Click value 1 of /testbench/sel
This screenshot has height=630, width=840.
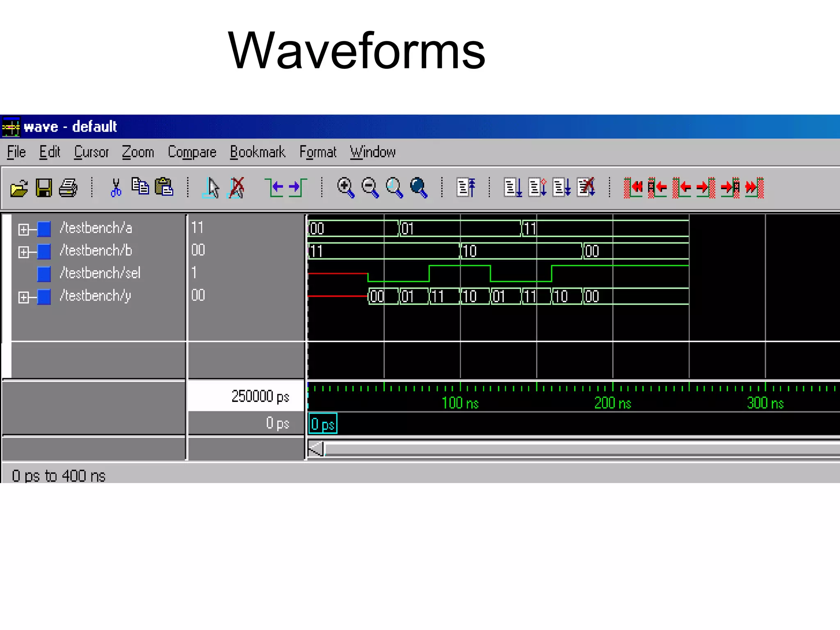tap(194, 273)
